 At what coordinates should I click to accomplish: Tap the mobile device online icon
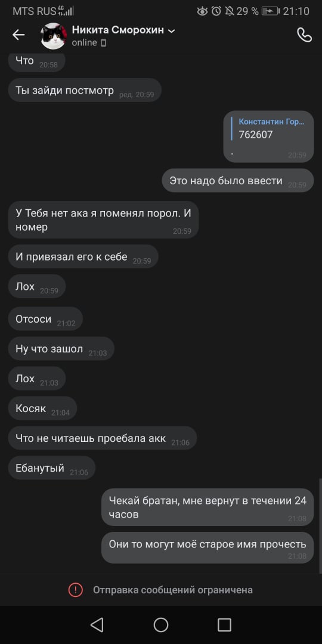[104, 43]
